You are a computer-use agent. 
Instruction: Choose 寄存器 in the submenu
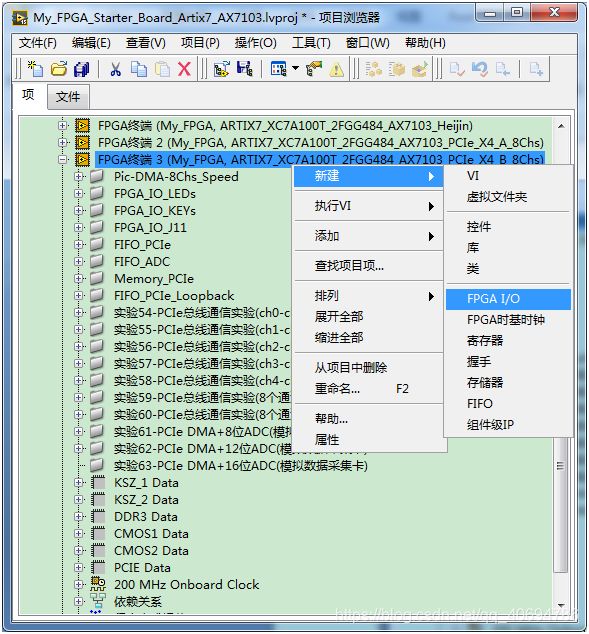pyautogui.click(x=508, y=340)
